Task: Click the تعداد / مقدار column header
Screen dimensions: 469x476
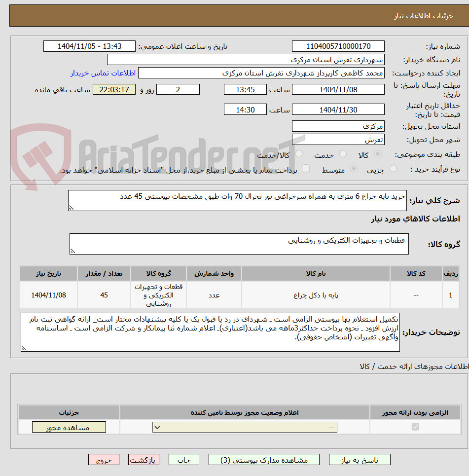Action: [x=104, y=274]
